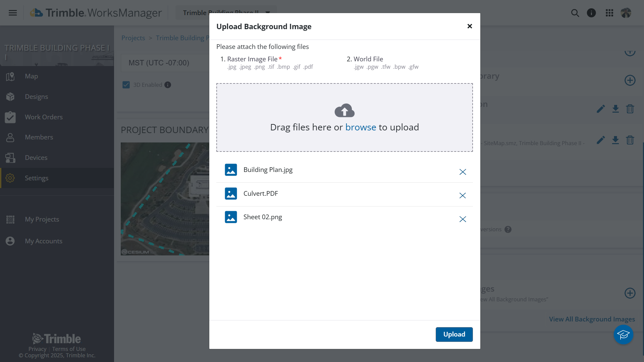The width and height of the screenshot is (644, 362).
Task: Open the Designs section in sidebar
Action: (57, 97)
